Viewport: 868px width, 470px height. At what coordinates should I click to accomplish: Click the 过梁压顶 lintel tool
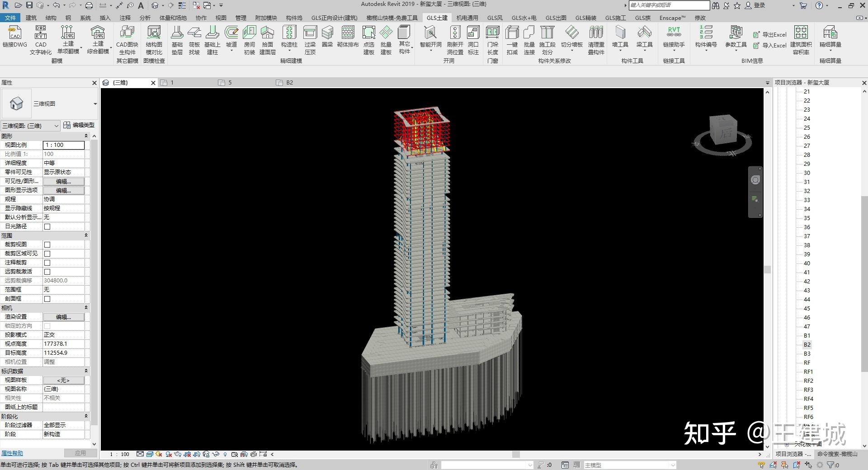pos(310,40)
